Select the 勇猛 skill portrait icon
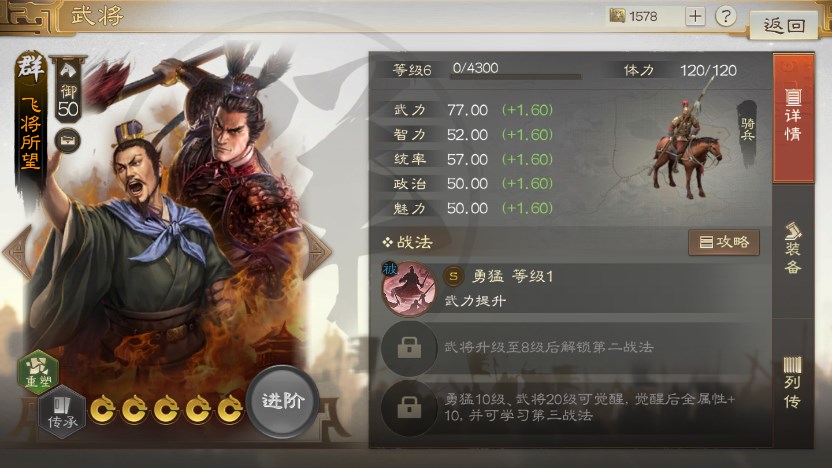 pos(409,289)
